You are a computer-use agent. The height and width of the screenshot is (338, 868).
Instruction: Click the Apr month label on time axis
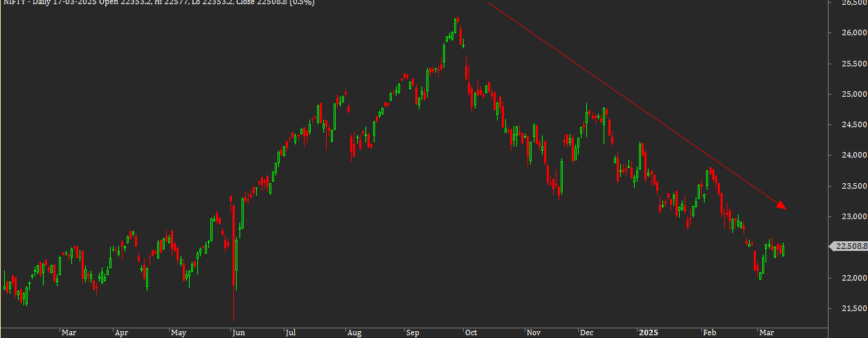122,332
